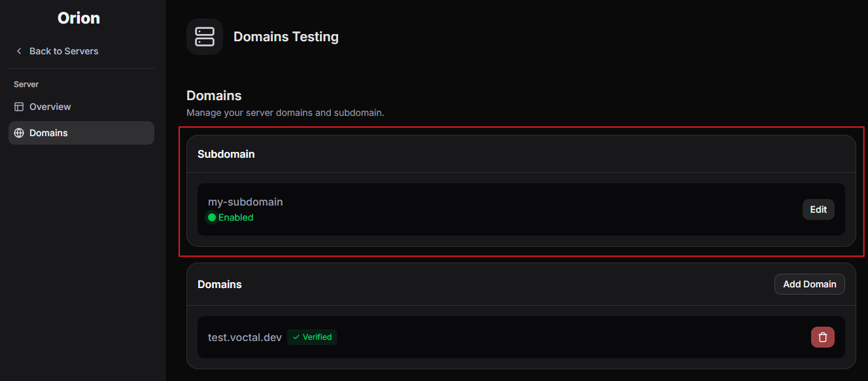Select the Domains sidebar item
Viewport: 868px width, 381px height.
pyautogui.click(x=81, y=133)
